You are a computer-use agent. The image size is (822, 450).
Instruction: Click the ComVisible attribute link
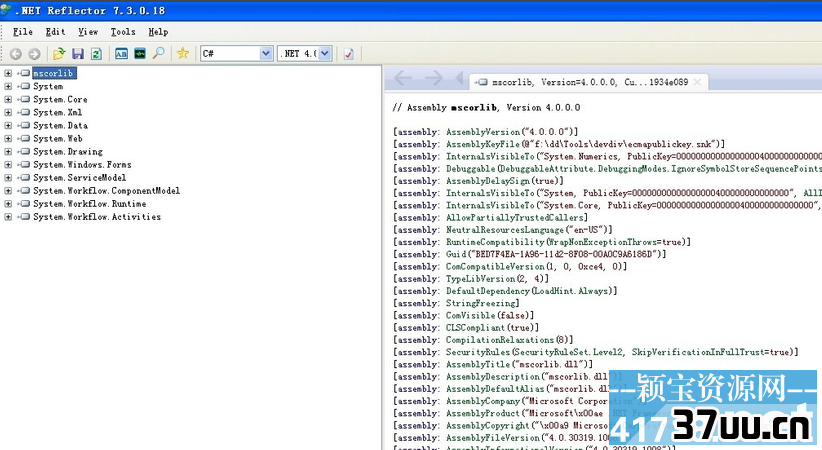(x=470, y=316)
